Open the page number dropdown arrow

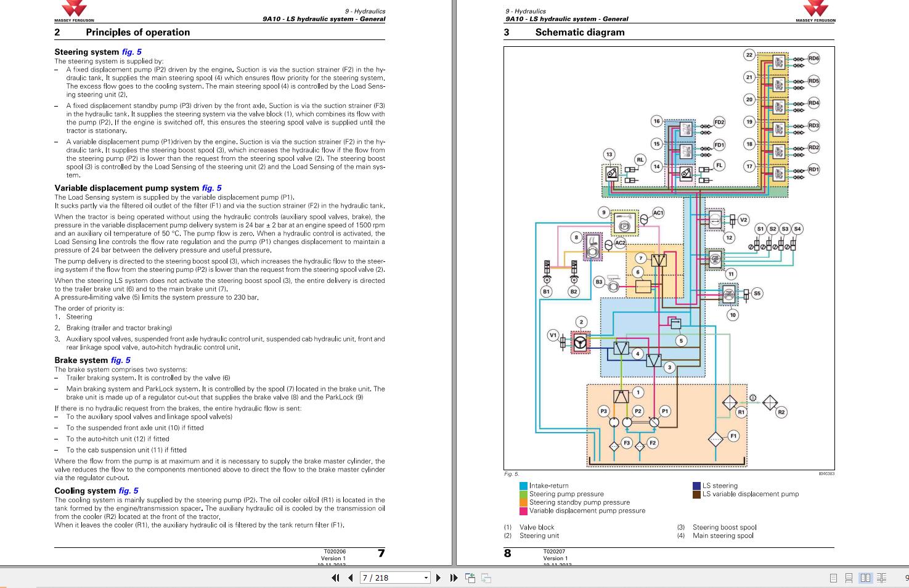(426, 578)
